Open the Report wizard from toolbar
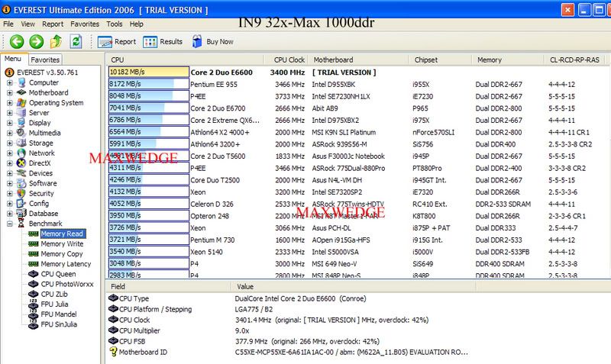This screenshot has width=611, height=364. coord(117,42)
